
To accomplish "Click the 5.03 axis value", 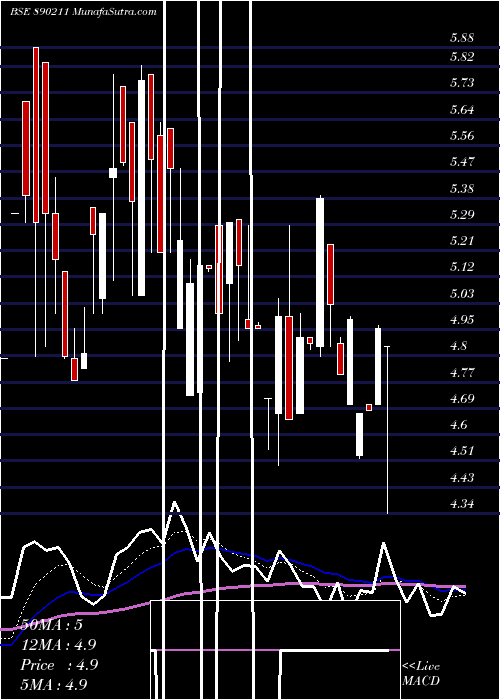I will 462,294.
